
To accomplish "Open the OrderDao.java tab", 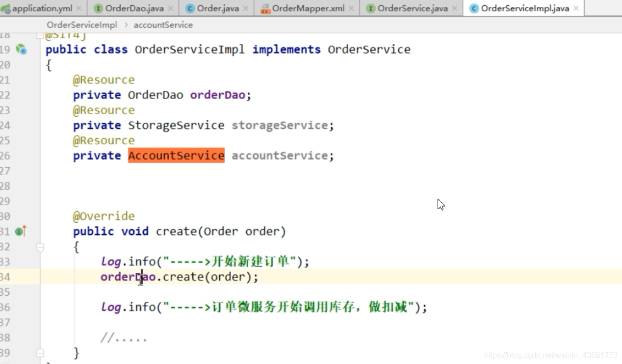I will 134,8.
